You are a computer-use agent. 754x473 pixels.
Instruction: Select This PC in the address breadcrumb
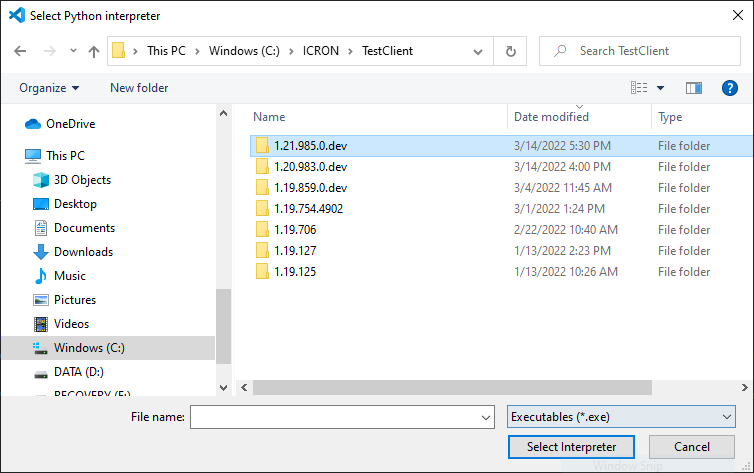[166, 50]
